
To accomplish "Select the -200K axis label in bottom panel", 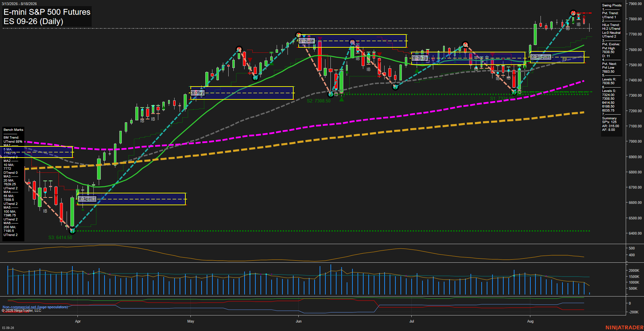I will pyautogui.click(x=633, y=312).
